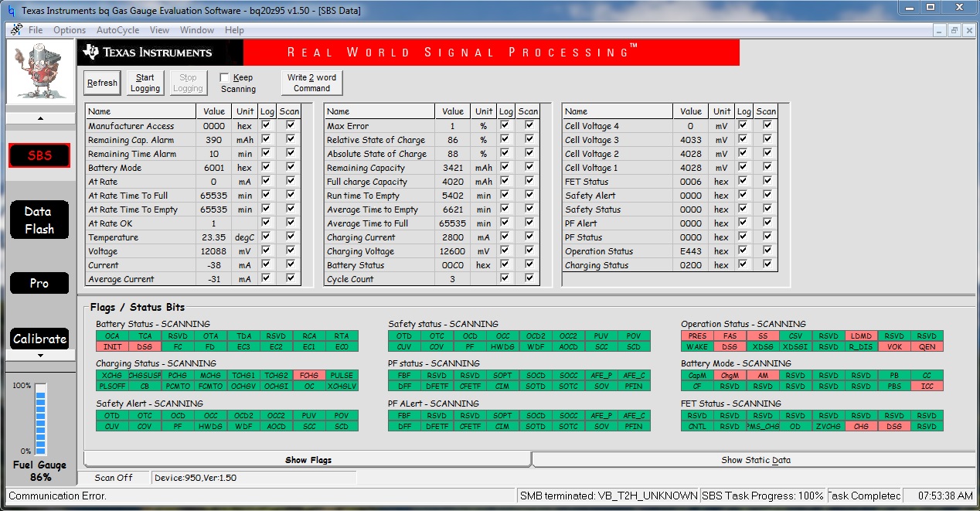
Task: Click the ChgM flag in Battery Mode
Action: tap(730, 375)
